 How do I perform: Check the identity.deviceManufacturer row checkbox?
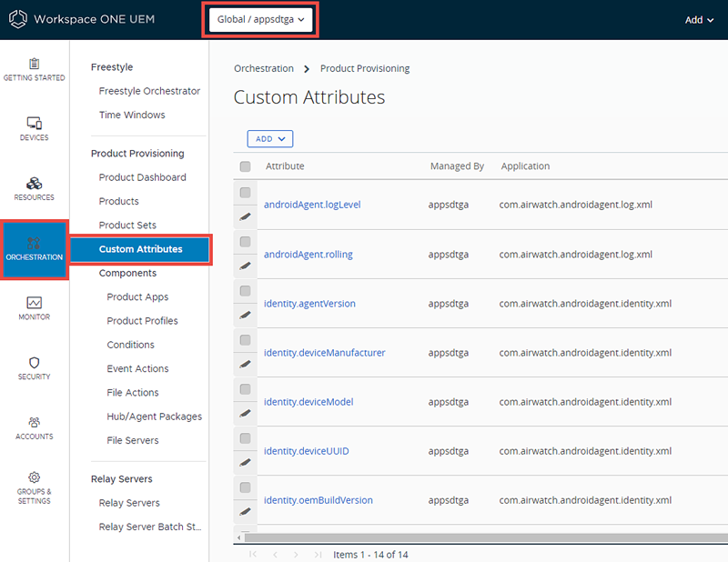245,340
